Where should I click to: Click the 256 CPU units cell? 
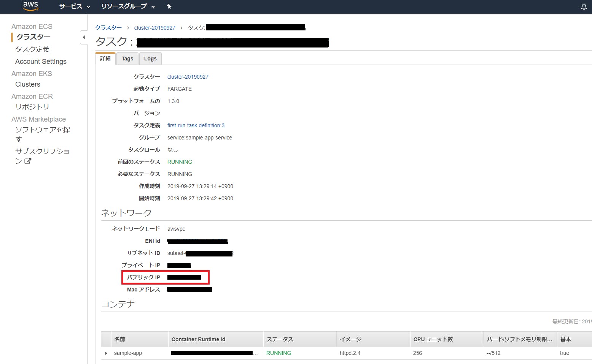click(417, 353)
